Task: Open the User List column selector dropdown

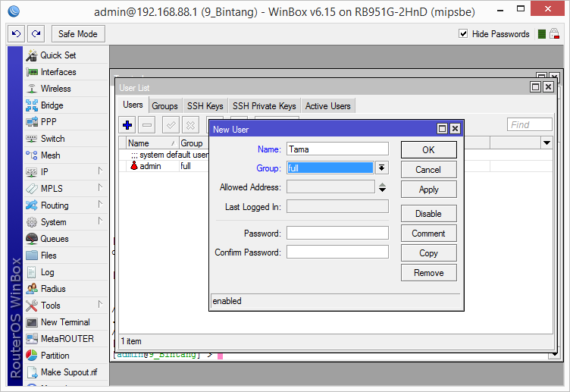Action: pos(547,143)
